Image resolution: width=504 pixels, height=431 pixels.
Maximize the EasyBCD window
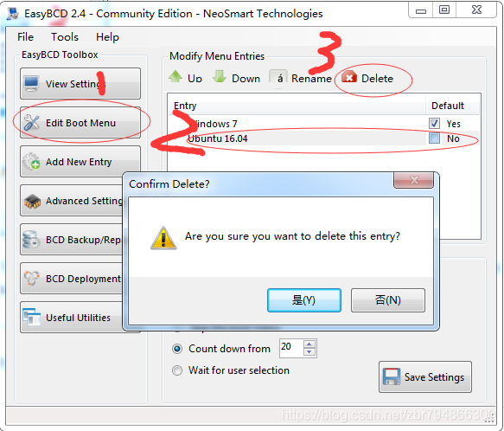(444, 10)
